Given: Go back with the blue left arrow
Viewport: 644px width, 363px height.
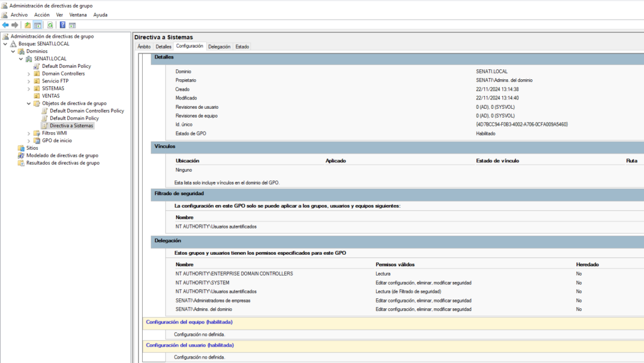Looking at the screenshot, I should (x=5, y=25).
